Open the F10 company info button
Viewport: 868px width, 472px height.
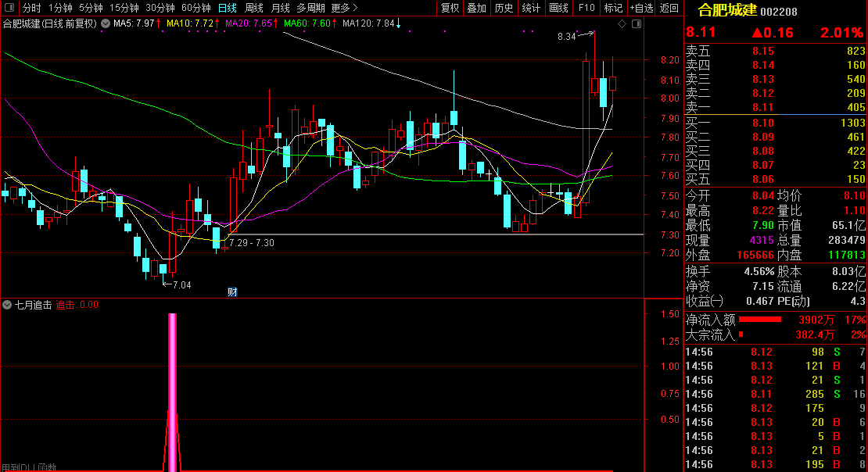tap(586, 8)
